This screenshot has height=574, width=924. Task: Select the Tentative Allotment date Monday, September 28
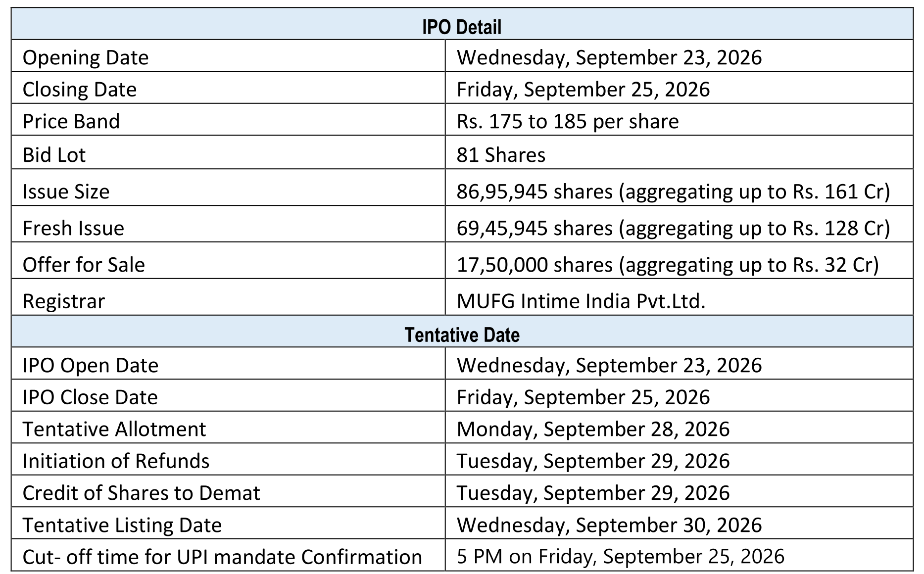679,427
